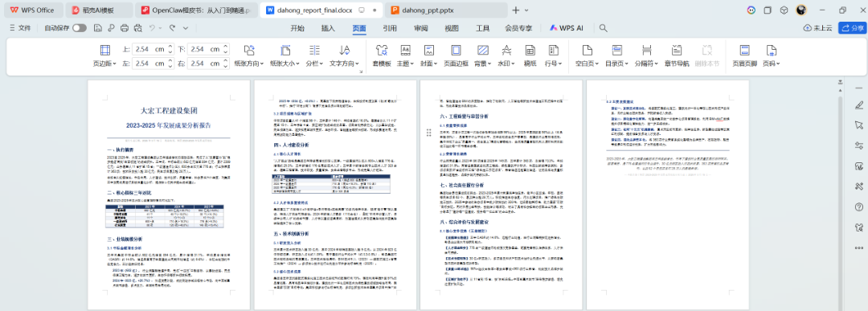Click the design tools icon in sidebar

click(x=859, y=186)
